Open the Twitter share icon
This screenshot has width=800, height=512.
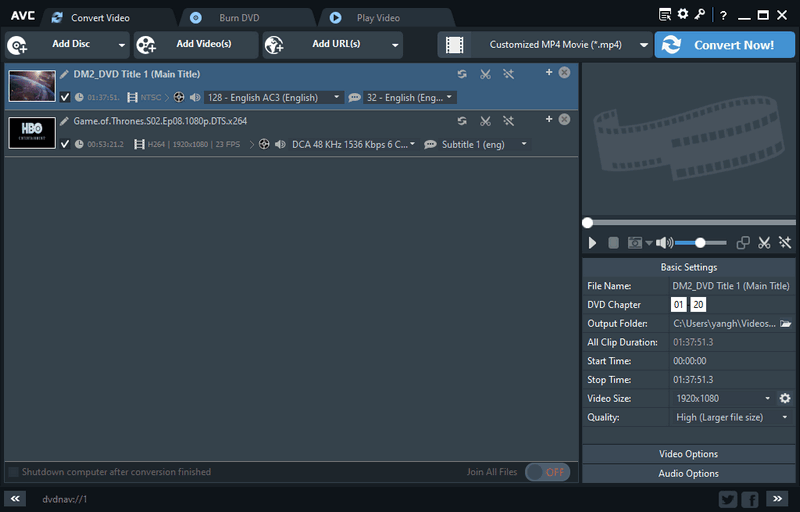[x=728, y=498]
